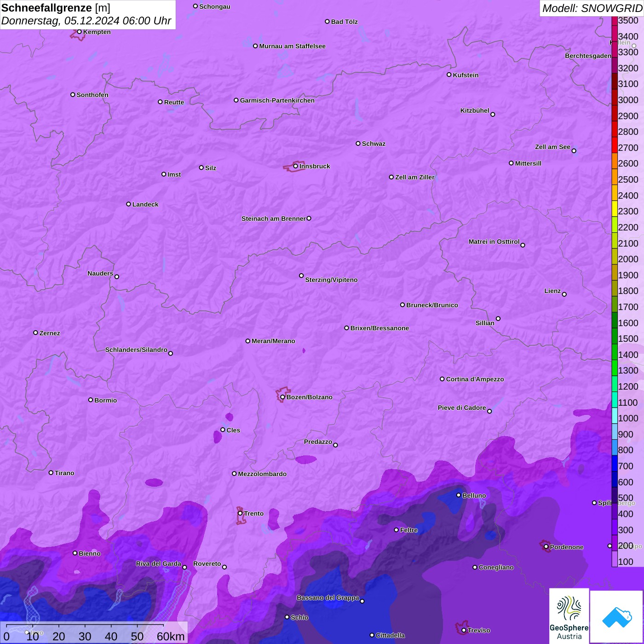Select the Feltre city marker
This screenshot has width=644, height=644.
click(x=397, y=530)
